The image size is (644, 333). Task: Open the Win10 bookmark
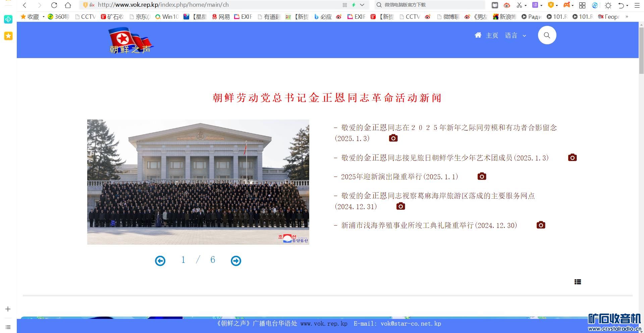point(167,17)
